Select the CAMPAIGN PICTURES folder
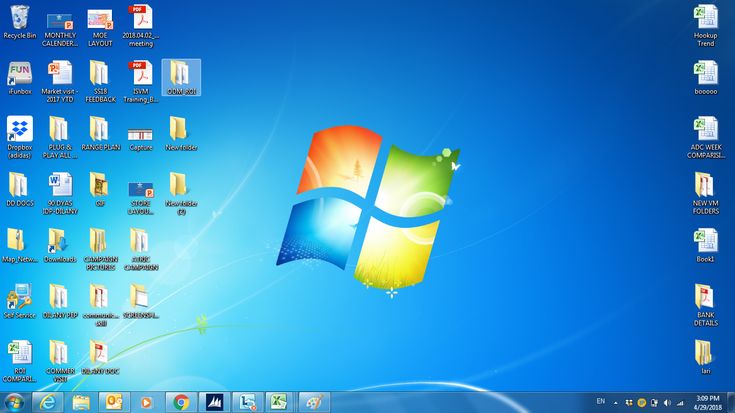Screen dimensions: 735x413 point(100,249)
